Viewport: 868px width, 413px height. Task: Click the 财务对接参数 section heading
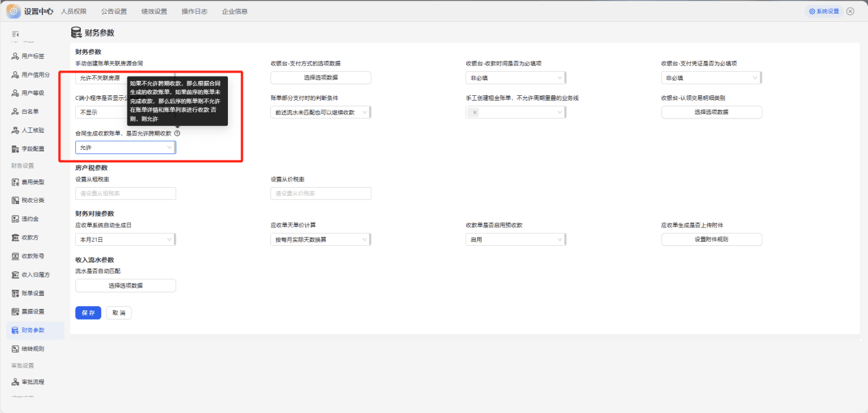tap(94, 214)
